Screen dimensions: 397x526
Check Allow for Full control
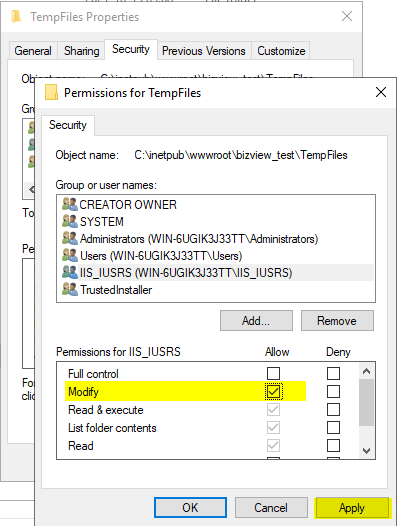click(273, 373)
